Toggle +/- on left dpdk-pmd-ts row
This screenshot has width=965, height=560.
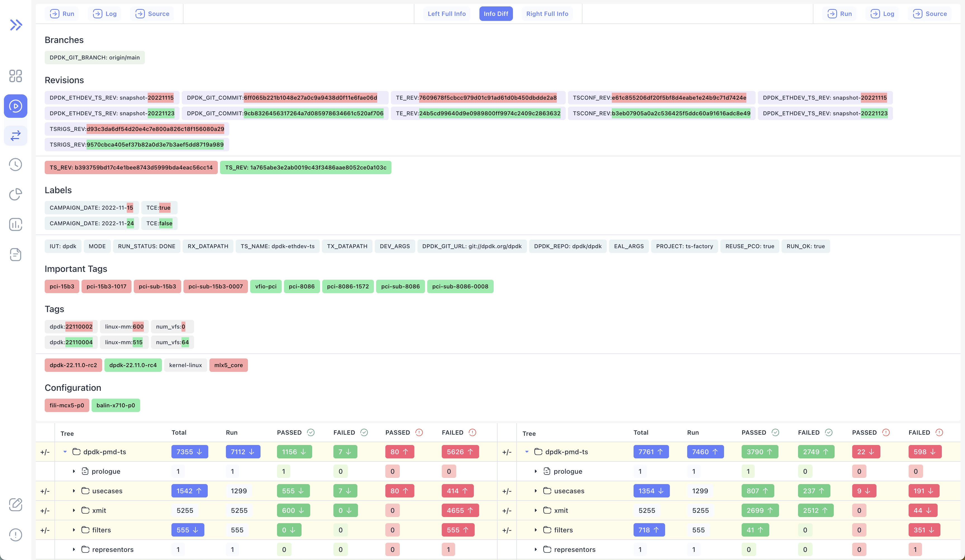pos(45,452)
